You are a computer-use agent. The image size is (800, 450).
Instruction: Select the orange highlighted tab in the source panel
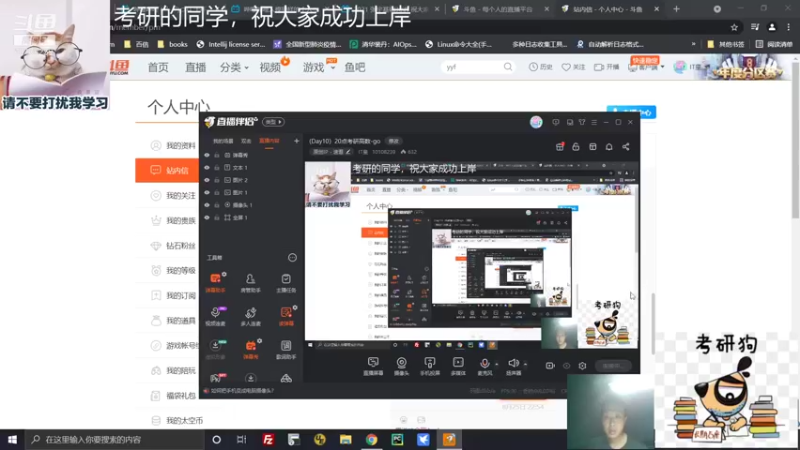click(x=269, y=141)
